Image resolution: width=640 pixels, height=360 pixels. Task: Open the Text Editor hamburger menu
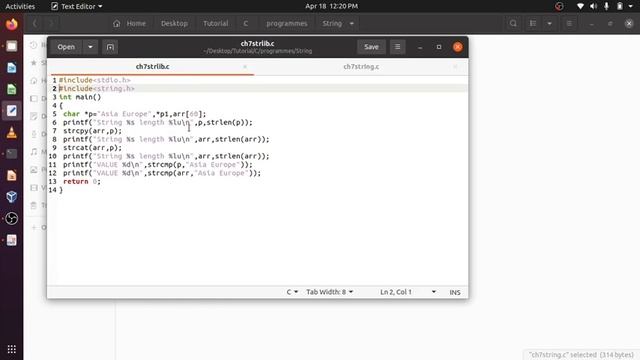pyautogui.click(x=397, y=47)
